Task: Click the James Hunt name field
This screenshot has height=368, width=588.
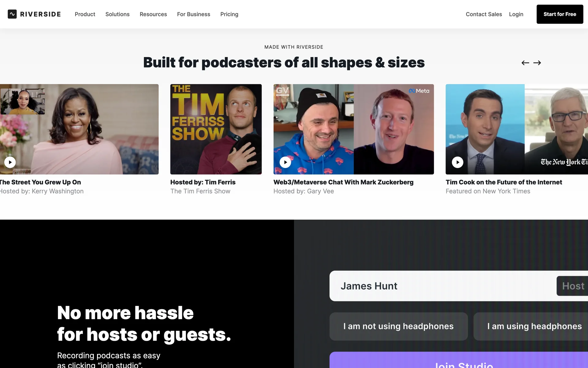Action: tap(443, 286)
